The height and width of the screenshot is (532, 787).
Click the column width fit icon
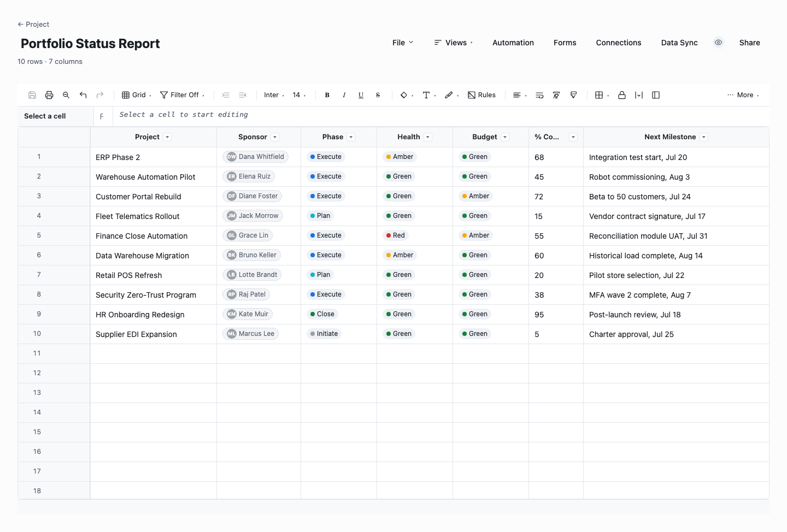(x=639, y=95)
